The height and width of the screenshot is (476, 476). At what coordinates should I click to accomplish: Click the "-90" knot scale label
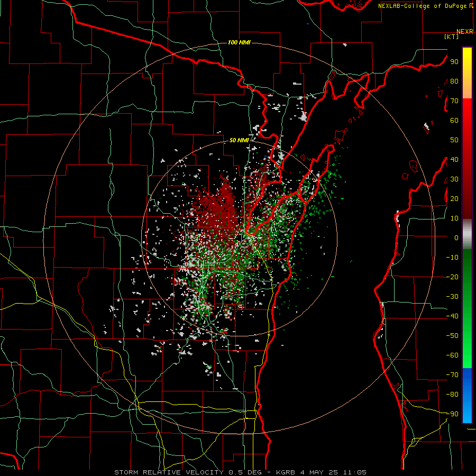coord(452,414)
